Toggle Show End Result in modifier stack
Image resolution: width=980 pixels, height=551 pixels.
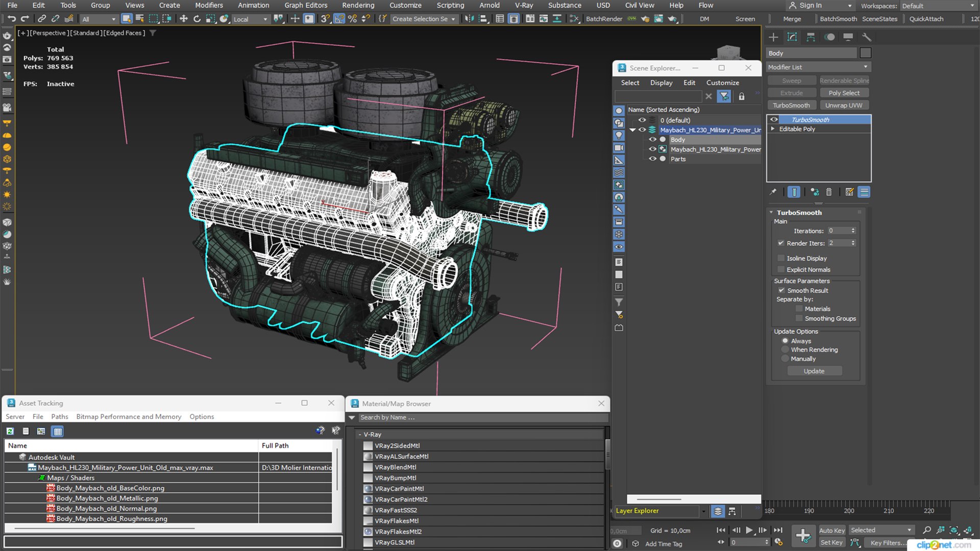[x=794, y=192]
